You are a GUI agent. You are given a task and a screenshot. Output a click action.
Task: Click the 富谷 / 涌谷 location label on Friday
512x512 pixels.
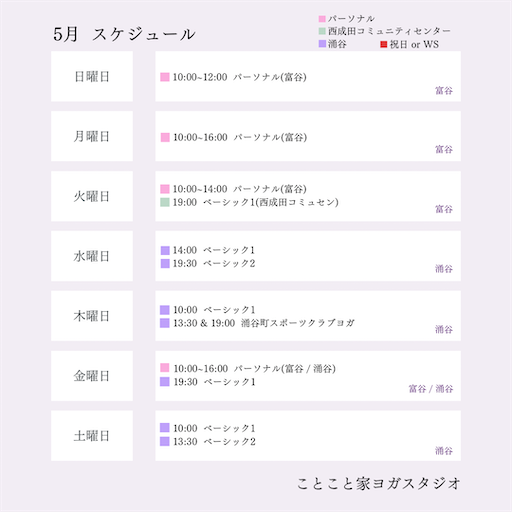(431, 389)
